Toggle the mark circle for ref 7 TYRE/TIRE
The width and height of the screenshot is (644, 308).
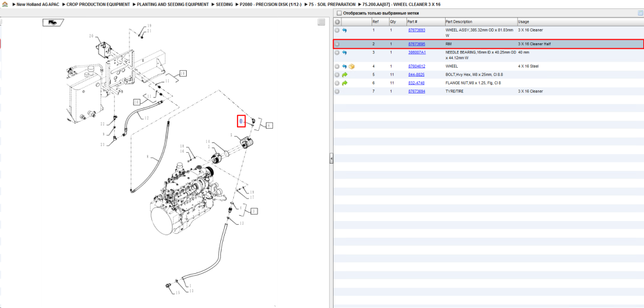(x=337, y=91)
